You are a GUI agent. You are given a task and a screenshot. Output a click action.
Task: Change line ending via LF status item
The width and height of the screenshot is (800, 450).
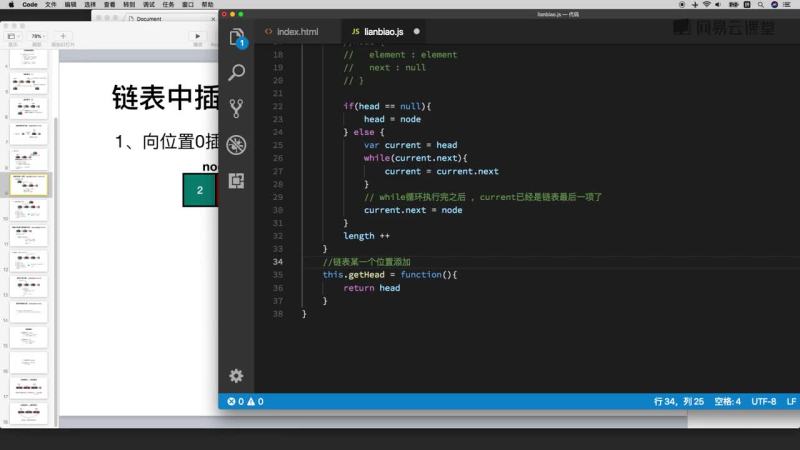pos(791,402)
